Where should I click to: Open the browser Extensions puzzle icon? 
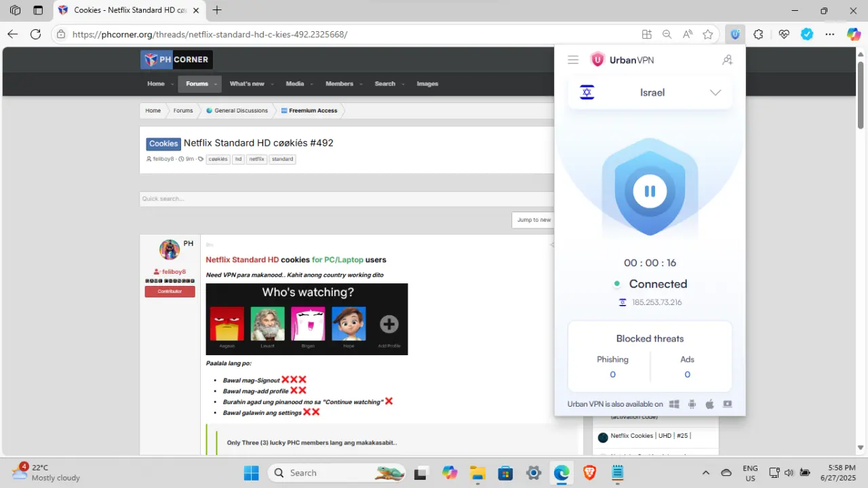pos(758,34)
